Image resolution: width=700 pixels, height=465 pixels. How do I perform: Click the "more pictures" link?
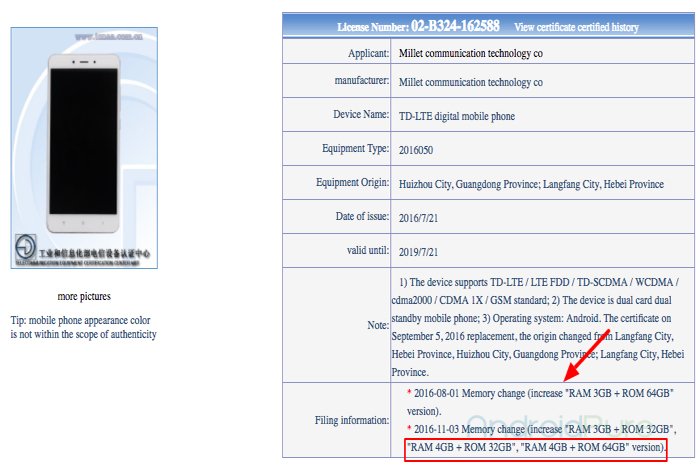(x=84, y=296)
